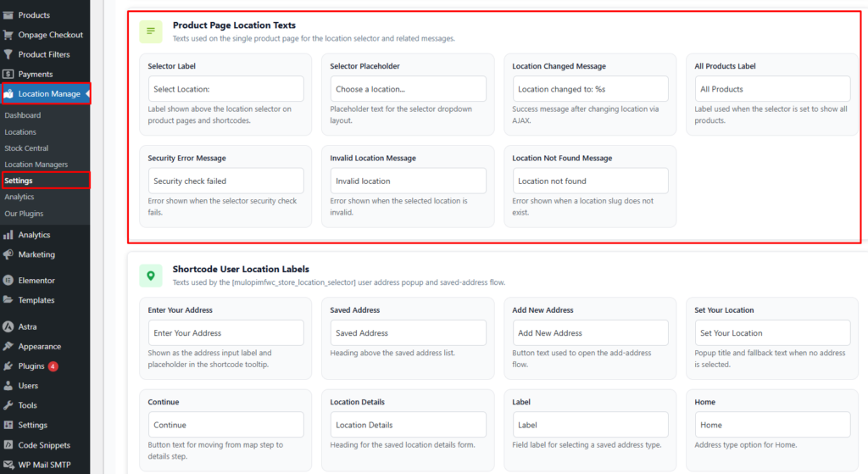
Task: Edit the Security Error Message field
Action: coord(225,181)
